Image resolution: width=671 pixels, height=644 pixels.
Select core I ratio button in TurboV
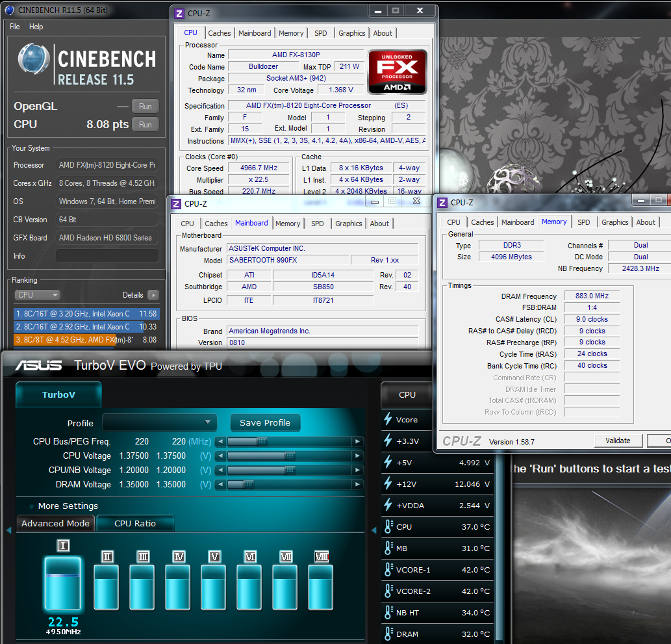[64, 545]
